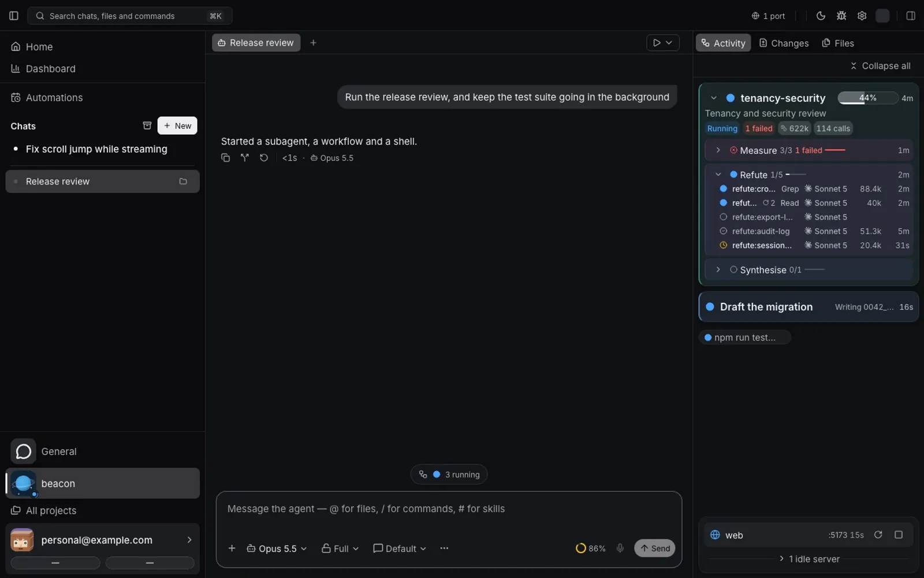Retry the response icon
The height and width of the screenshot is (578, 924).
(264, 158)
